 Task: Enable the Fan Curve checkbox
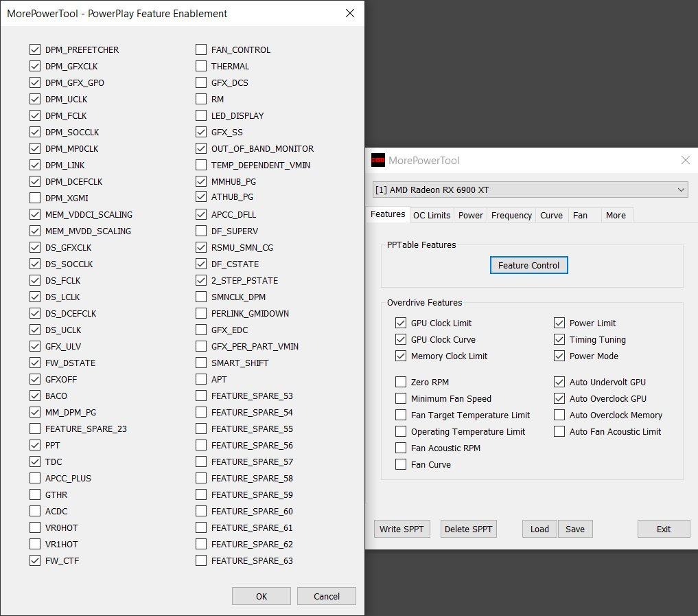coord(401,464)
